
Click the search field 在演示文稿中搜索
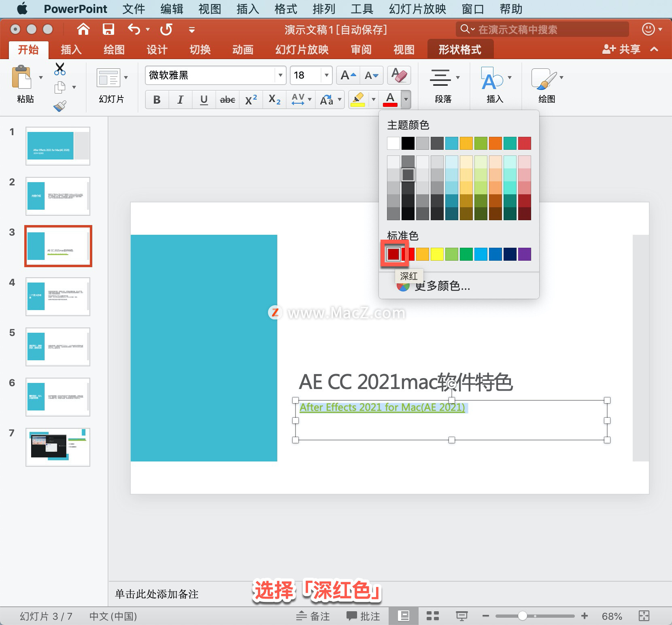pyautogui.click(x=542, y=29)
